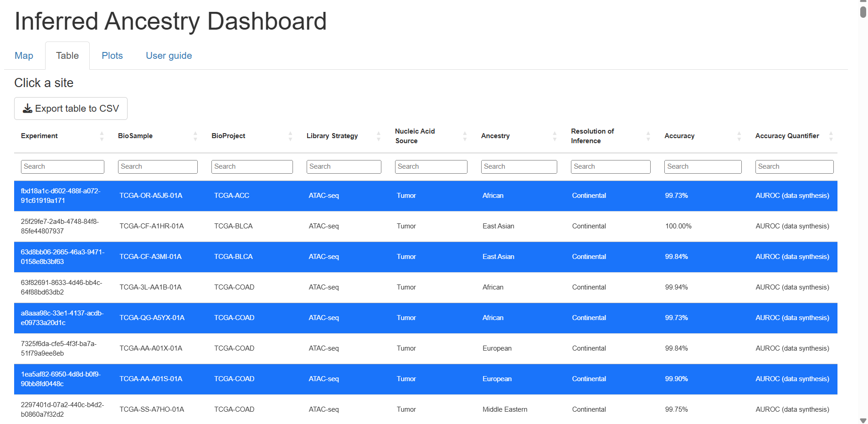Viewport: 868px width, 424px height.
Task: Click BioSample TCGA-AA-A01S-01A
Action: tap(151, 379)
